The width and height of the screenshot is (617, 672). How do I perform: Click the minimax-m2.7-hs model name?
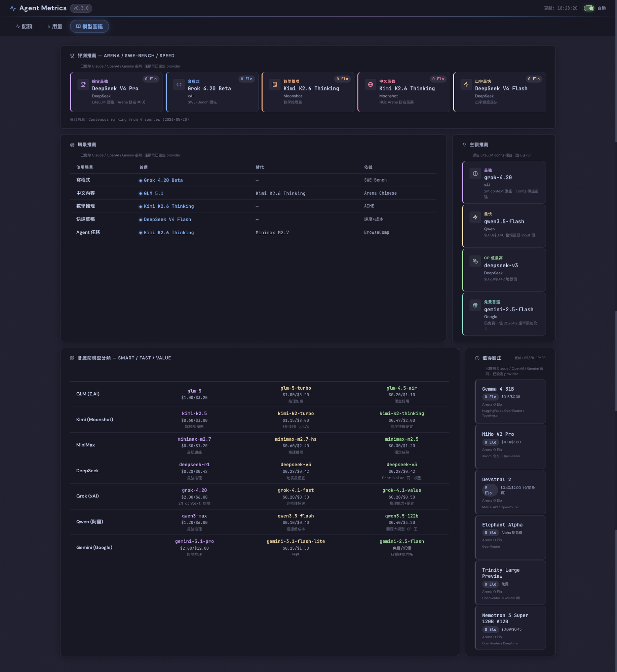296,439
